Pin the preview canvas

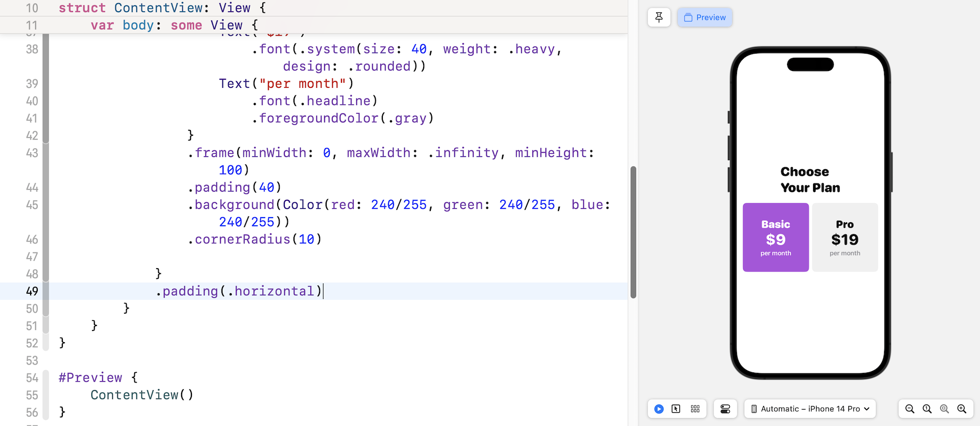659,17
